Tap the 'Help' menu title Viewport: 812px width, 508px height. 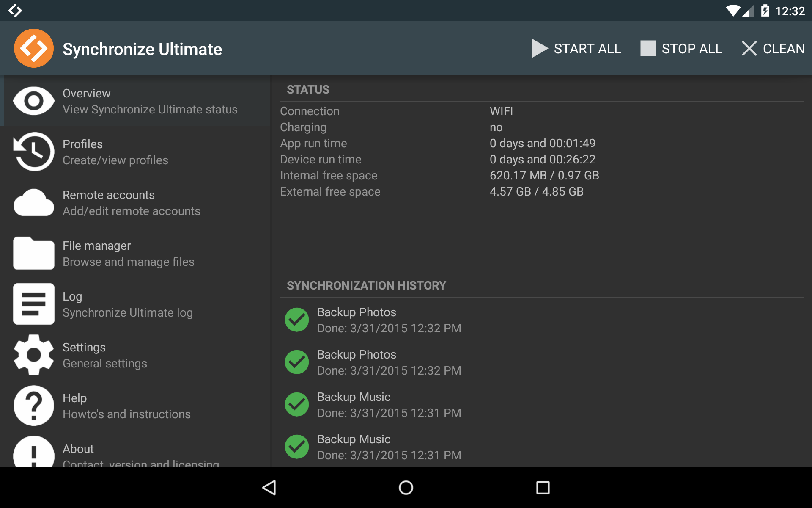click(x=74, y=398)
